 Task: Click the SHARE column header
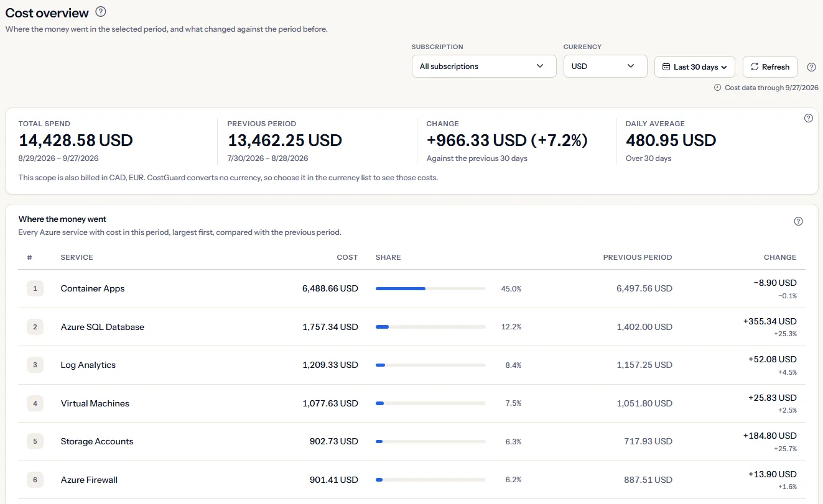click(x=388, y=257)
